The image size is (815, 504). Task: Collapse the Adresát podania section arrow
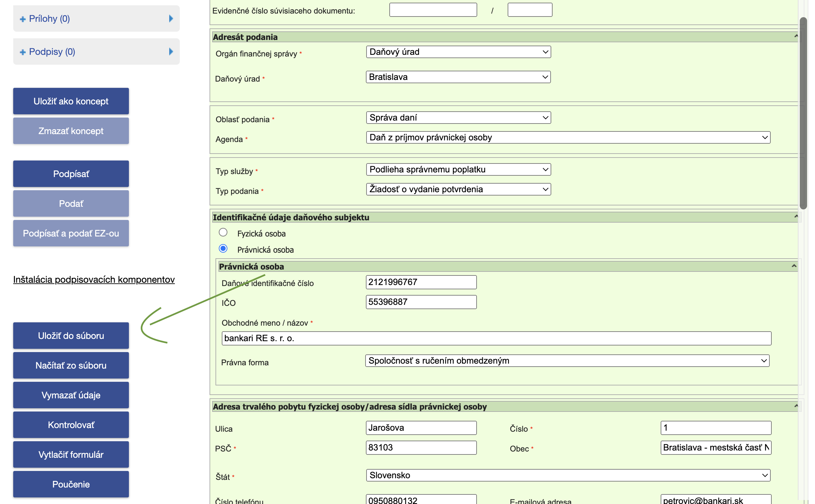point(796,36)
